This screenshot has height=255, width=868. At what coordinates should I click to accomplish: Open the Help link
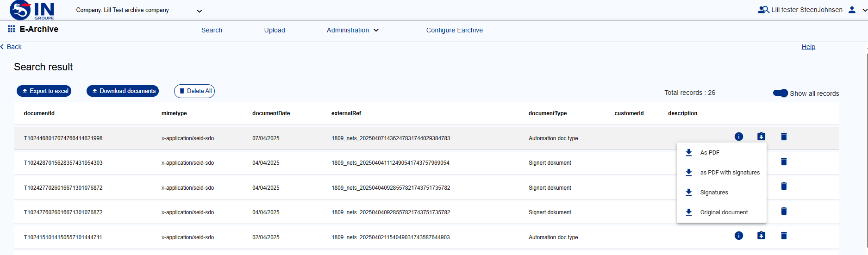(808, 47)
